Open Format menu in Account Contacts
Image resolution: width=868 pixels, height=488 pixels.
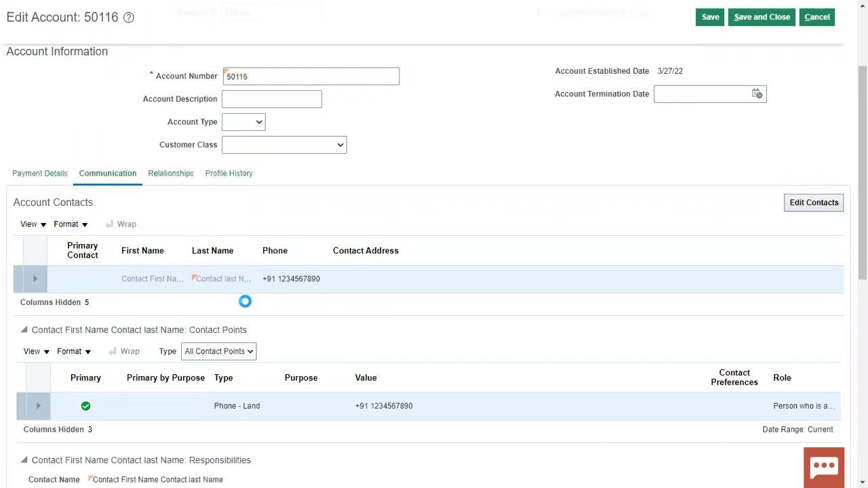point(71,224)
